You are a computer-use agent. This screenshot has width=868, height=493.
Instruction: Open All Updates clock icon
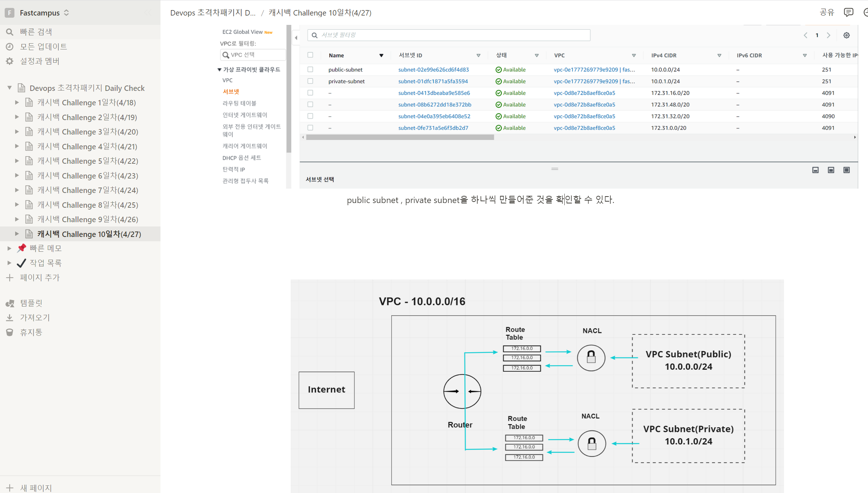pyautogui.click(x=10, y=47)
